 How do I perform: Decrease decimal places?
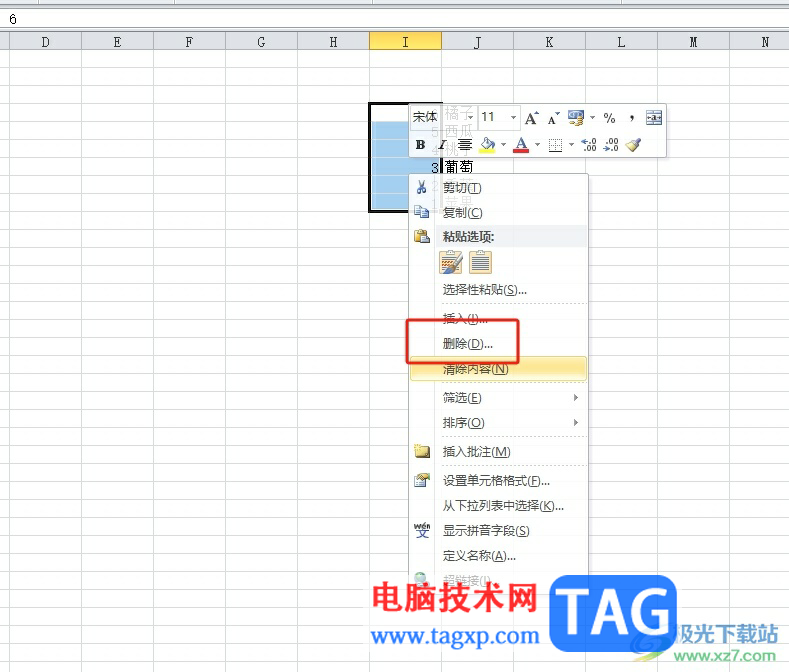tap(611, 145)
